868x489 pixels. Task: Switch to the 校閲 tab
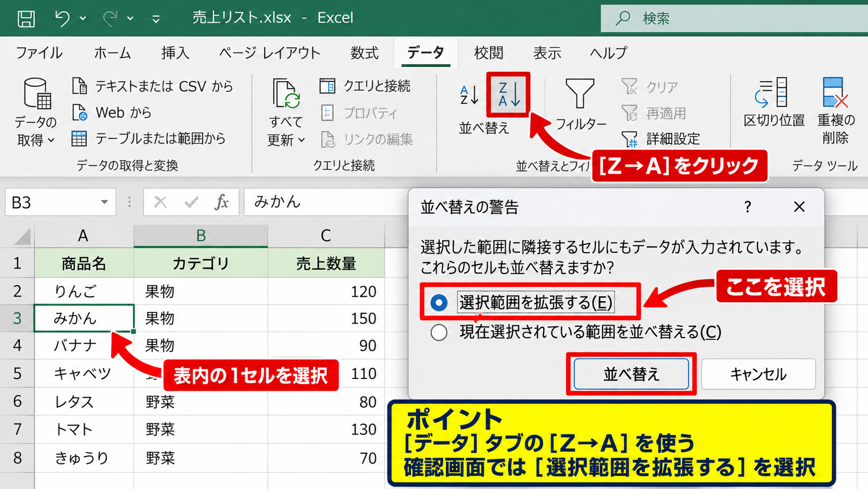pyautogui.click(x=489, y=52)
